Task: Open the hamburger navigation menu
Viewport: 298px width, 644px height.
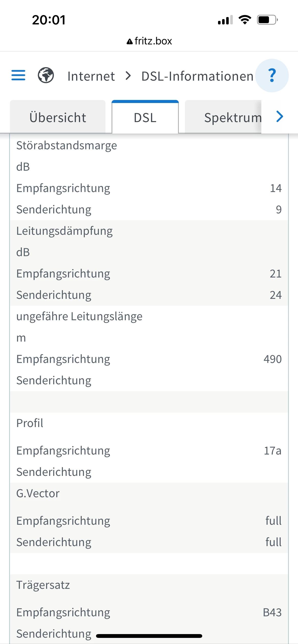Action: [x=18, y=75]
